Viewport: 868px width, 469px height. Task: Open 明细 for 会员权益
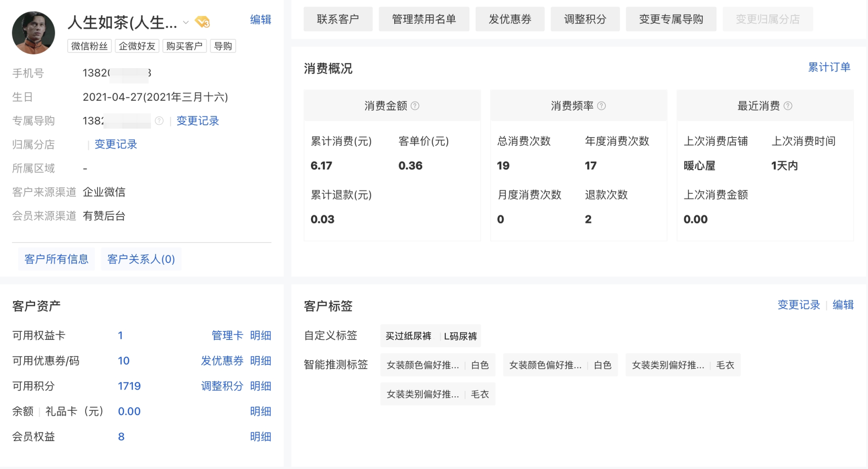click(260, 437)
